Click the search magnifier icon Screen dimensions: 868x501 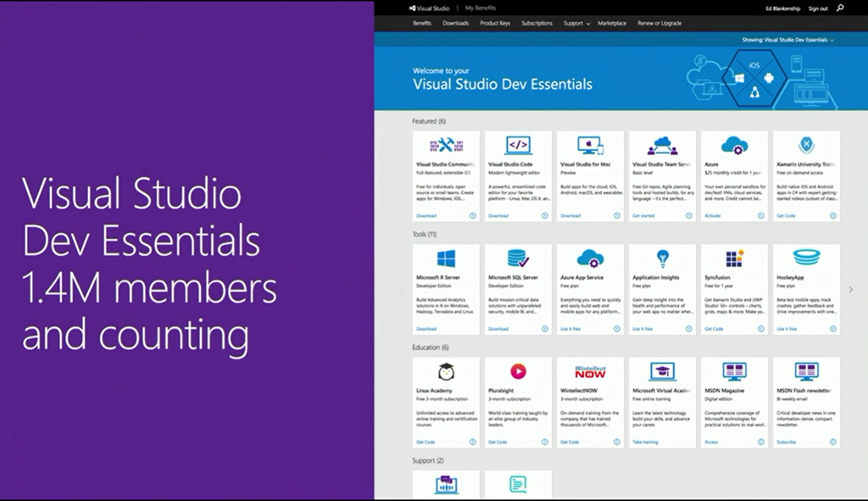coord(840,8)
